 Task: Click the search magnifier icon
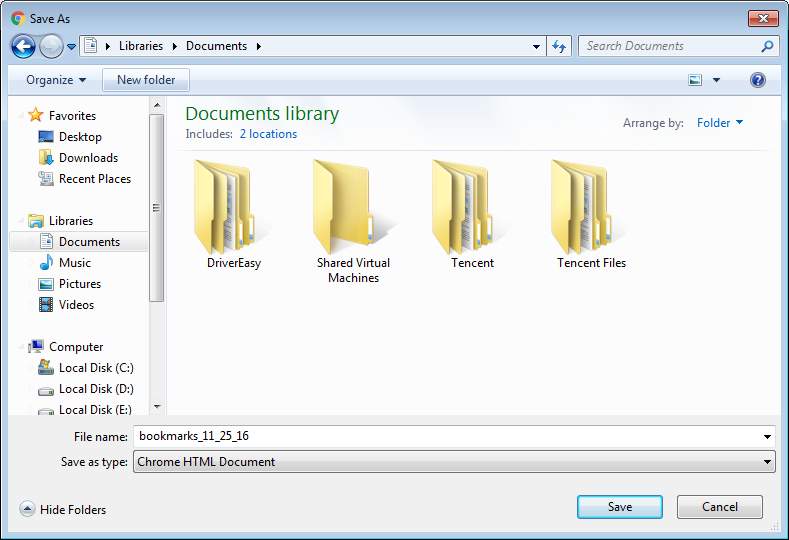pyautogui.click(x=767, y=46)
